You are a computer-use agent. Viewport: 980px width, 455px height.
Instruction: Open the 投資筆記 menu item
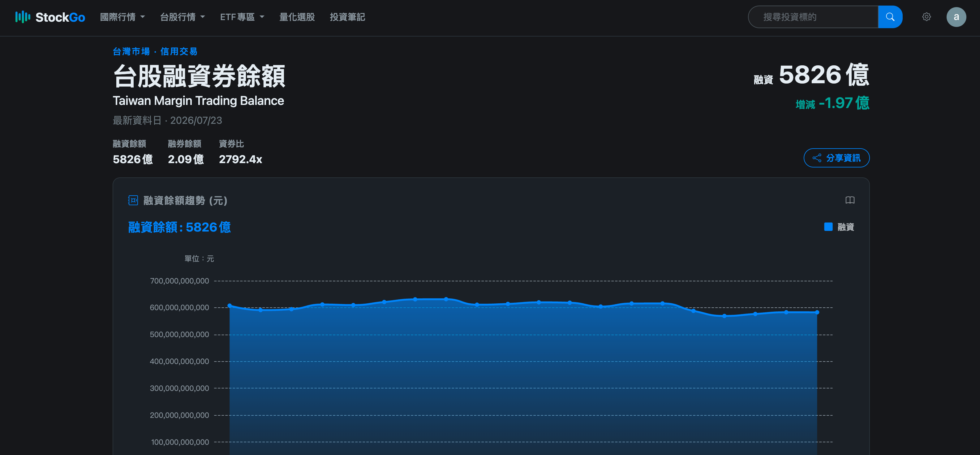(347, 17)
